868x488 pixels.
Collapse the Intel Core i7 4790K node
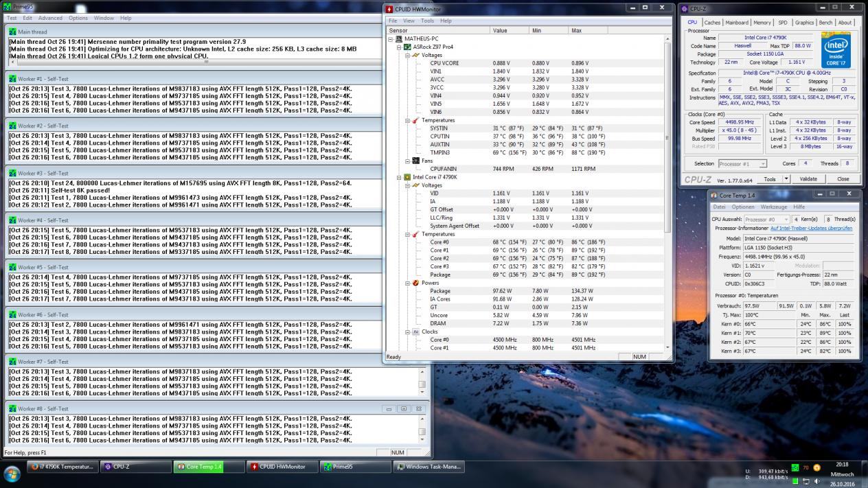tap(399, 177)
